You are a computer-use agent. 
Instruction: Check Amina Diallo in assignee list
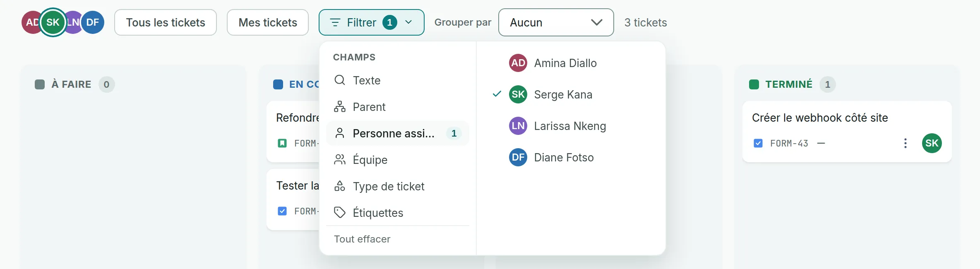click(571, 63)
